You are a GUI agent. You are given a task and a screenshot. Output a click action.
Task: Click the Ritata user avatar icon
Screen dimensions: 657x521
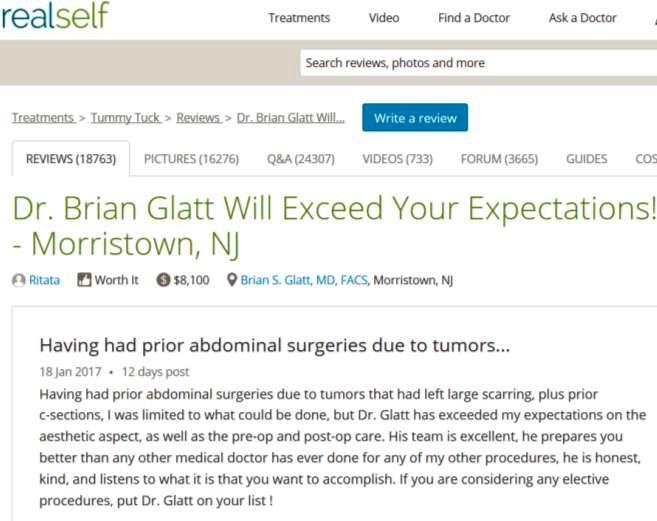click(x=18, y=280)
